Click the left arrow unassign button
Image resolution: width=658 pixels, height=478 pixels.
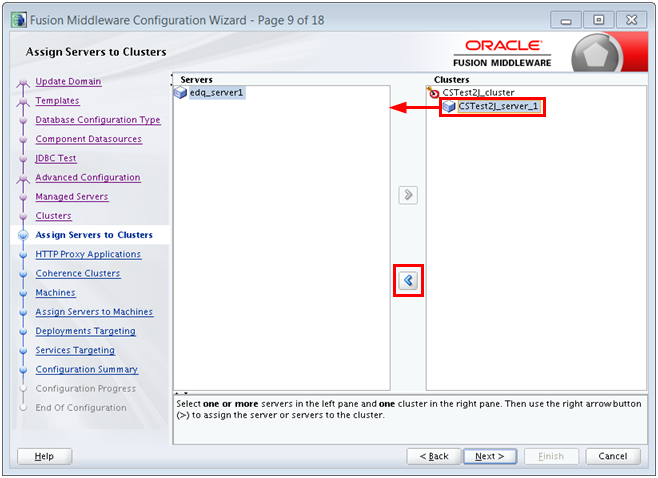click(408, 280)
